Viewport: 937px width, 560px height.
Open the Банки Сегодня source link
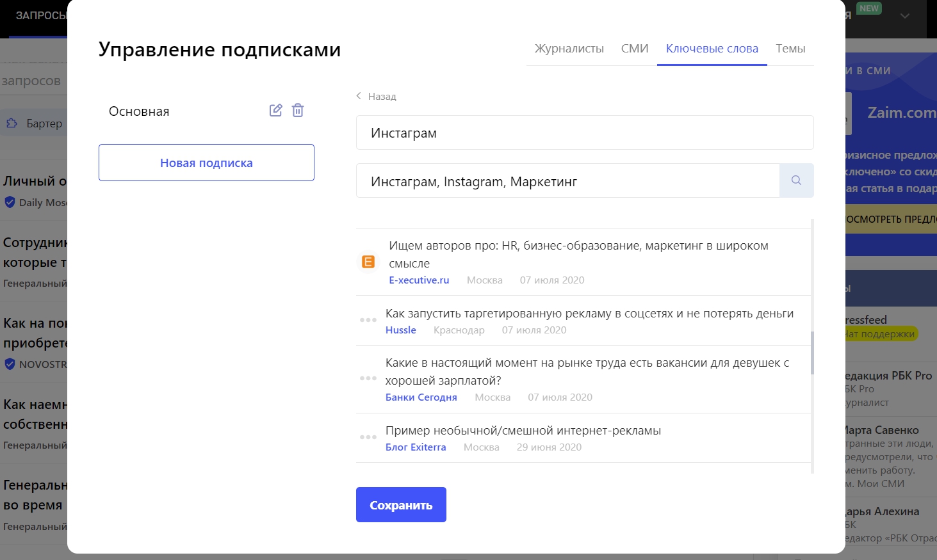tap(421, 397)
